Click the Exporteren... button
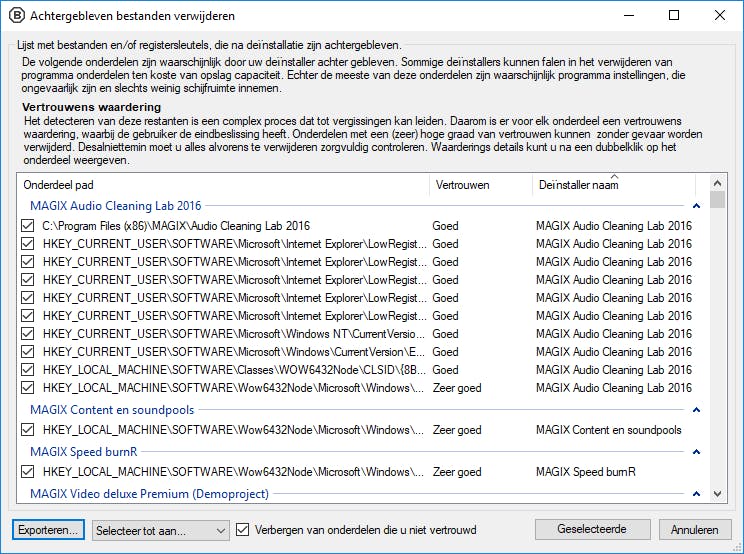 click(x=48, y=530)
